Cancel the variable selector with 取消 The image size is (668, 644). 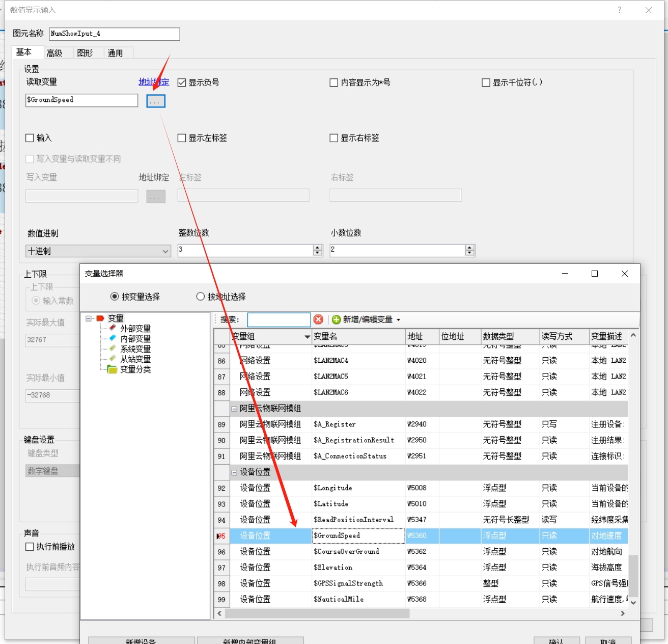pos(608,640)
